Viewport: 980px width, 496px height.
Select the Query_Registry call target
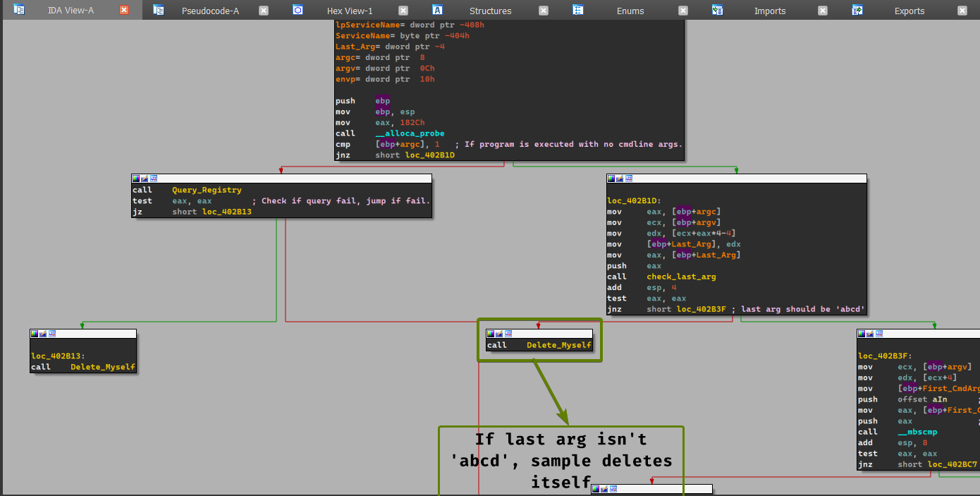207,190
